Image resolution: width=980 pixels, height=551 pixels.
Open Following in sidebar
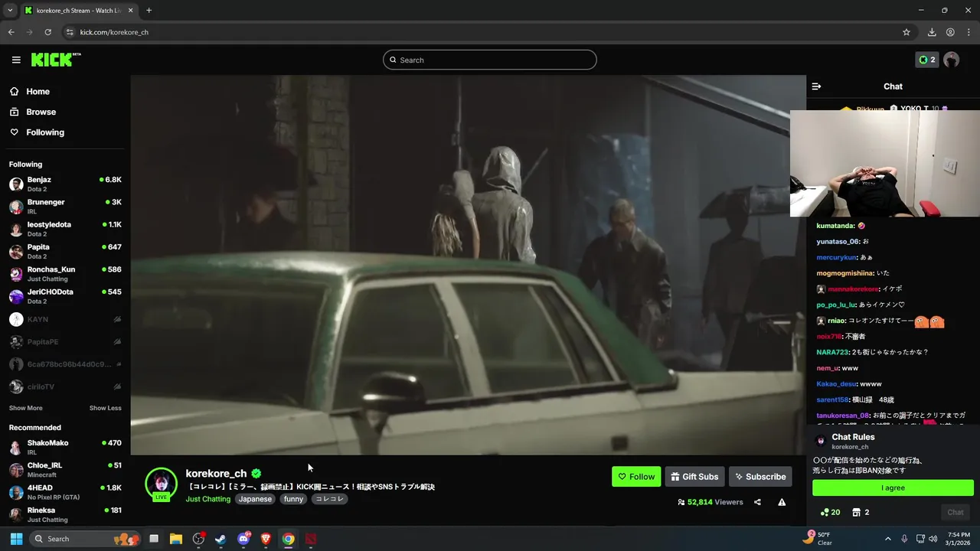coord(45,132)
